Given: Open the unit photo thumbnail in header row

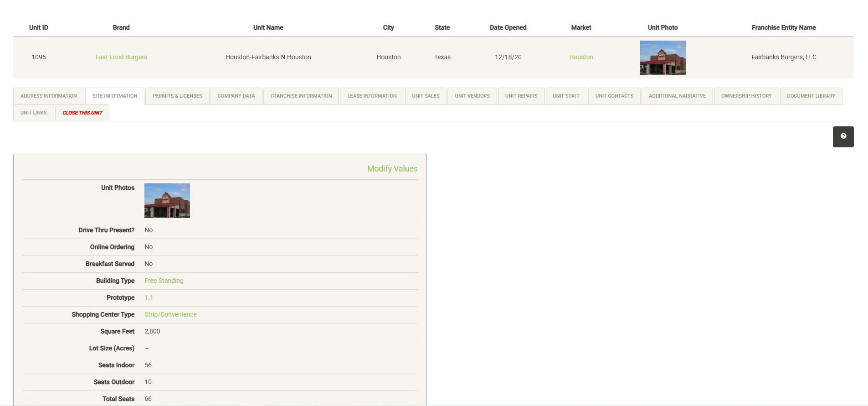Looking at the screenshot, I should (x=663, y=57).
